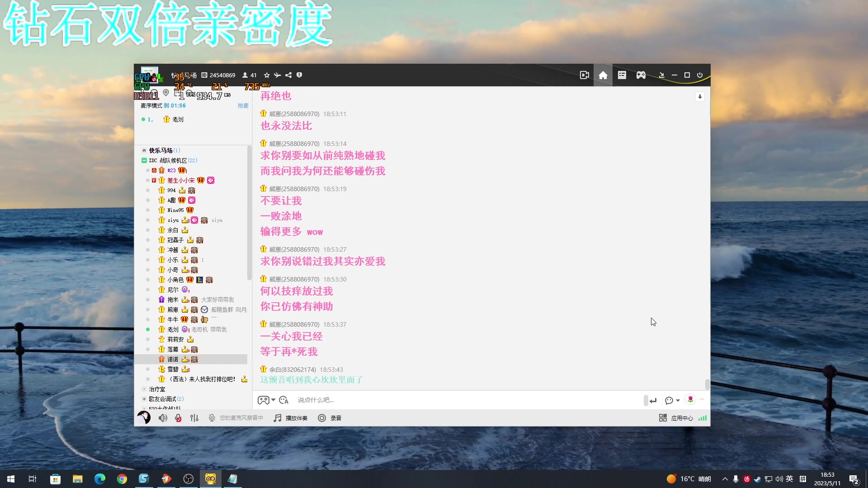Viewport: 868px width, 488px height.
Task: Open Microsoft Edge from taskbar
Action: 99,479
